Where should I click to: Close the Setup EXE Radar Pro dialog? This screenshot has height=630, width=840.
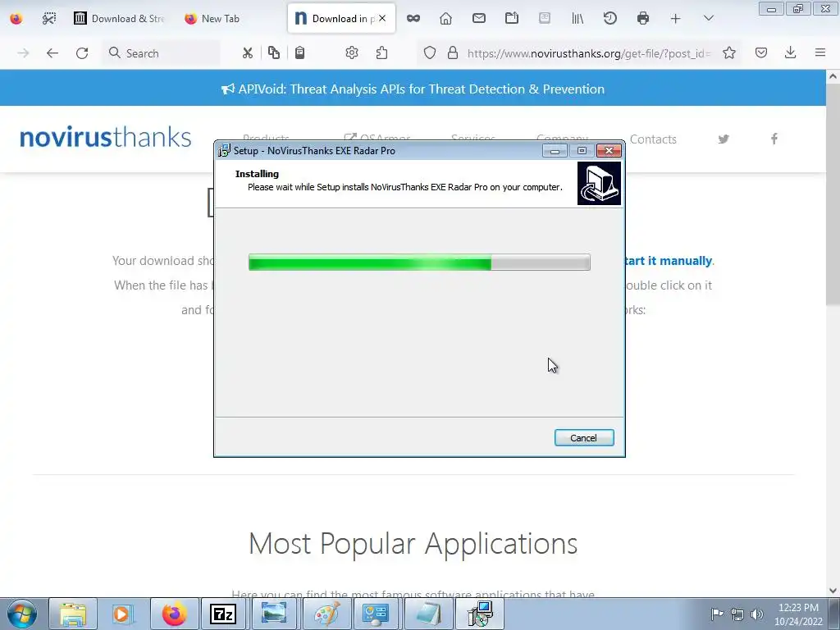pos(609,151)
